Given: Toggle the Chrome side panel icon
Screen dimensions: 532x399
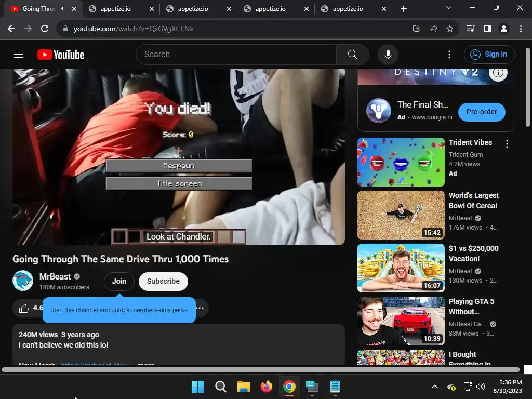Looking at the screenshot, I should tap(487, 29).
